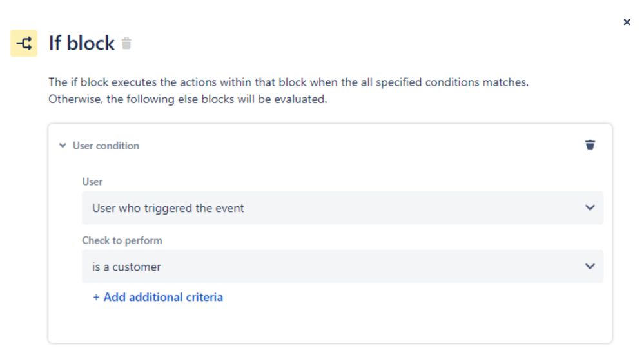The image size is (644, 364).
Task: Click the word 'customer' in check field
Action: point(137,267)
